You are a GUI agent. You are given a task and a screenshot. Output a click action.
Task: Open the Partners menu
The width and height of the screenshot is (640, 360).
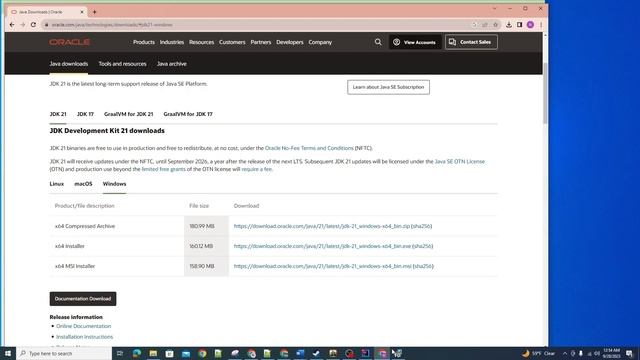(x=261, y=42)
